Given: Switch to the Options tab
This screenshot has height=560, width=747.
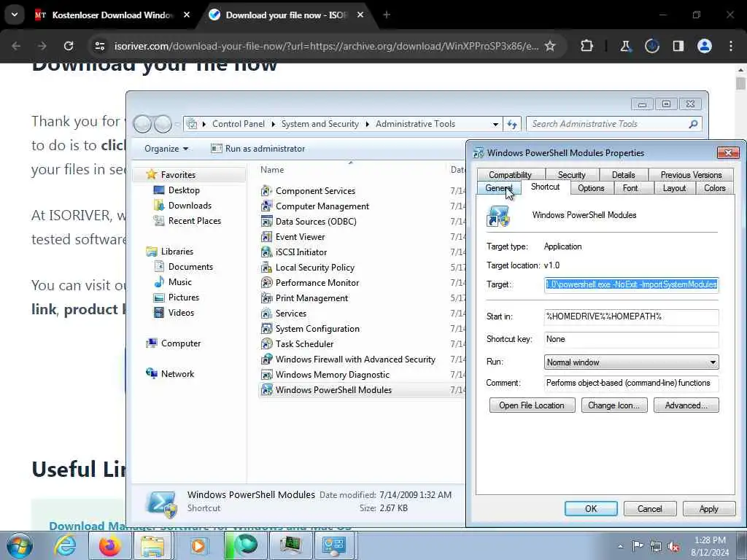Looking at the screenshot, I should [x=591, y=188].
